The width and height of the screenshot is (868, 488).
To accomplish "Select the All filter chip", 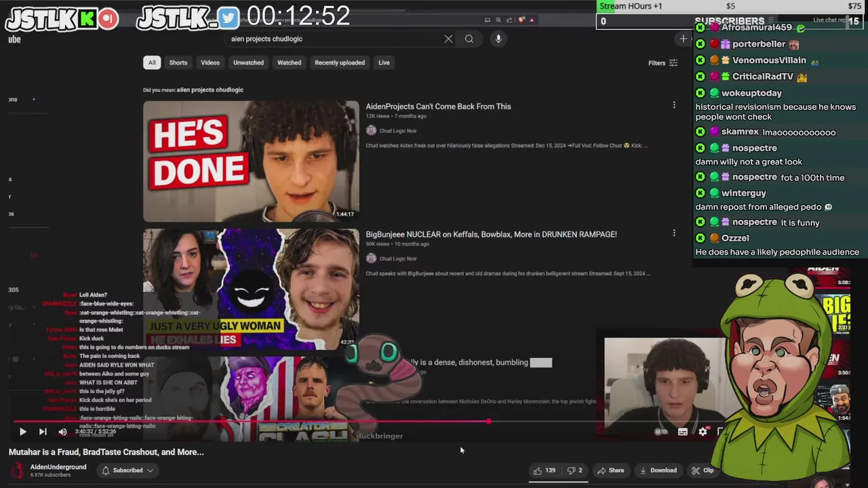I will point(152,62).
